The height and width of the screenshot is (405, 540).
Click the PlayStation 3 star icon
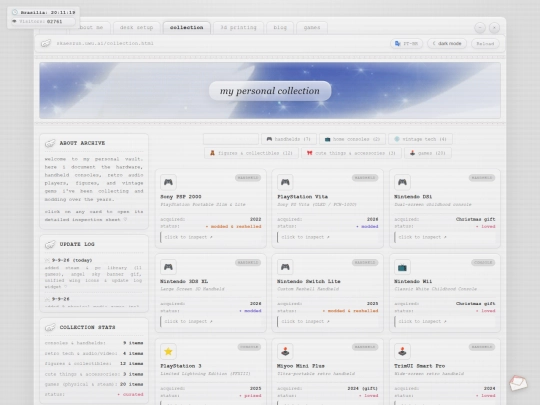(x=168, y=351)
